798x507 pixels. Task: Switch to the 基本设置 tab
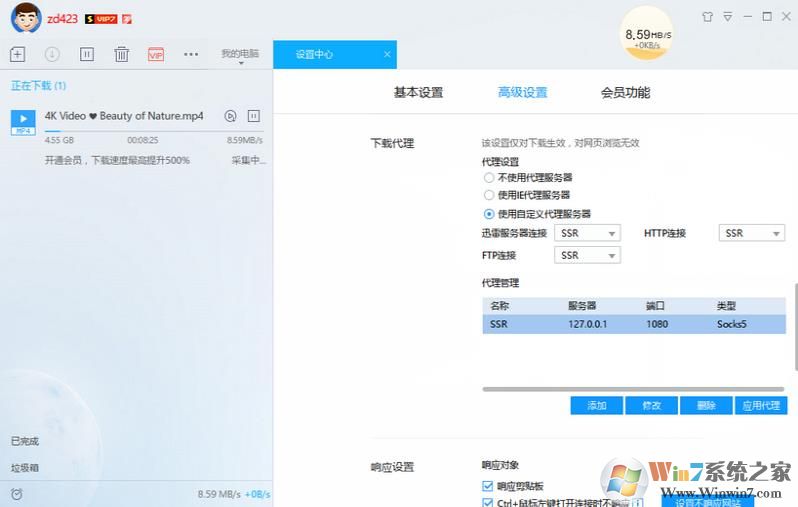(418, 93)
